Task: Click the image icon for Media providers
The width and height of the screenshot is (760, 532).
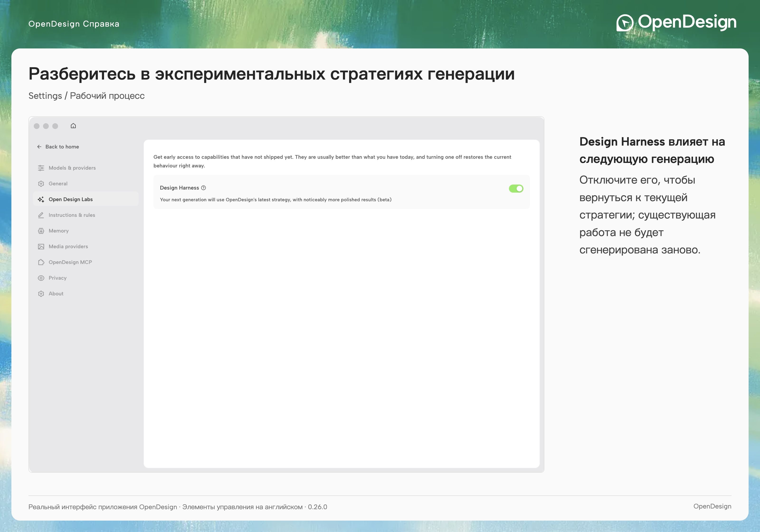Action: [x=41, y=247]
